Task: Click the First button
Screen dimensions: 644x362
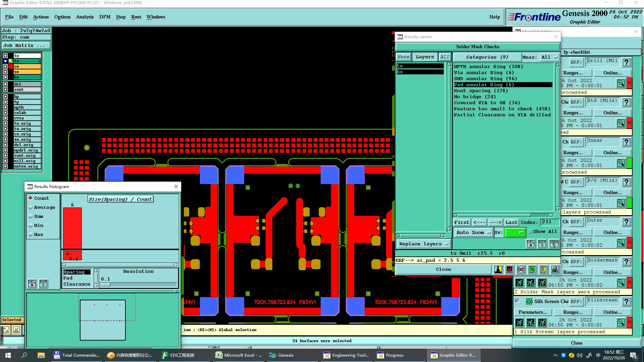Action: pos(462,222)
